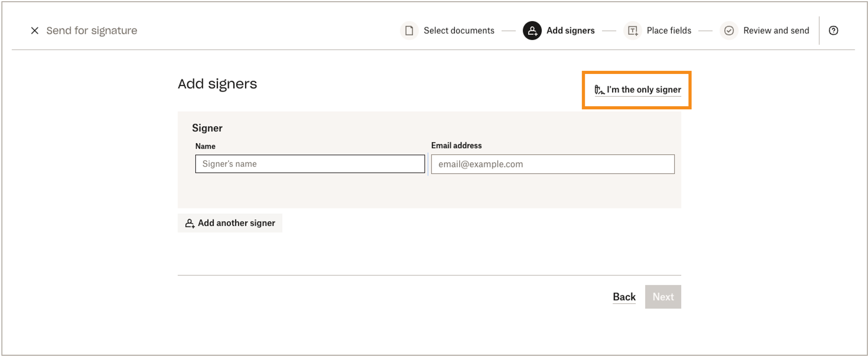Viewport: 868px width, 356px height.
Task: Open the help question mark icon
Action: 833,31
